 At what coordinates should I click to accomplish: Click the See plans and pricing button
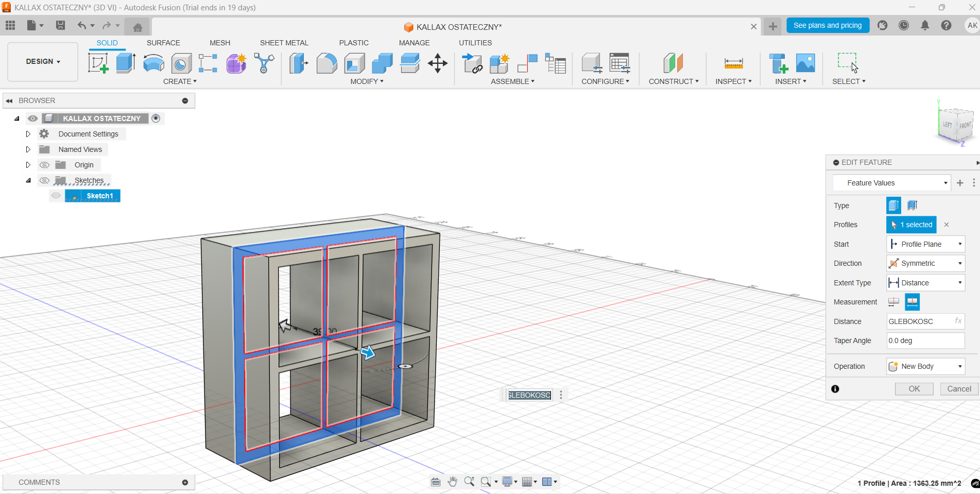[x=827, y=25]
